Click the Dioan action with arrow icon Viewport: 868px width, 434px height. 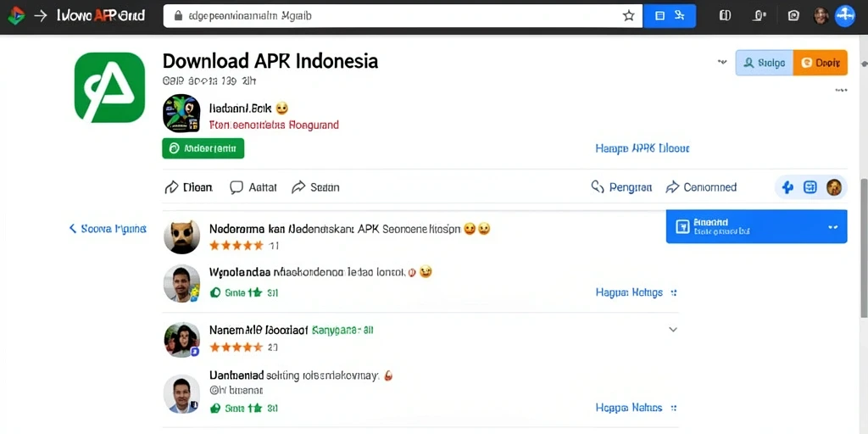pyautogui.click(x=189, y=187)
